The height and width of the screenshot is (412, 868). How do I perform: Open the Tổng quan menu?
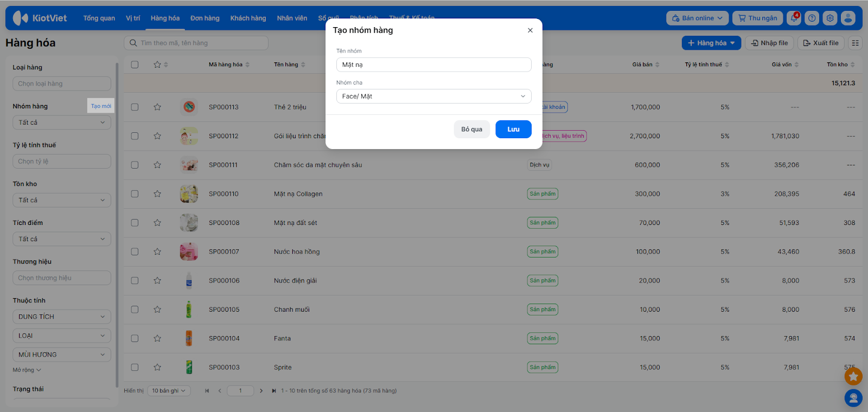point(99,18)
